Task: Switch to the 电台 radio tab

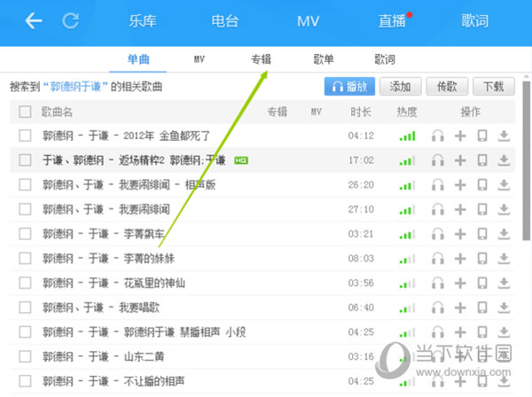Action: click(225, 21)
